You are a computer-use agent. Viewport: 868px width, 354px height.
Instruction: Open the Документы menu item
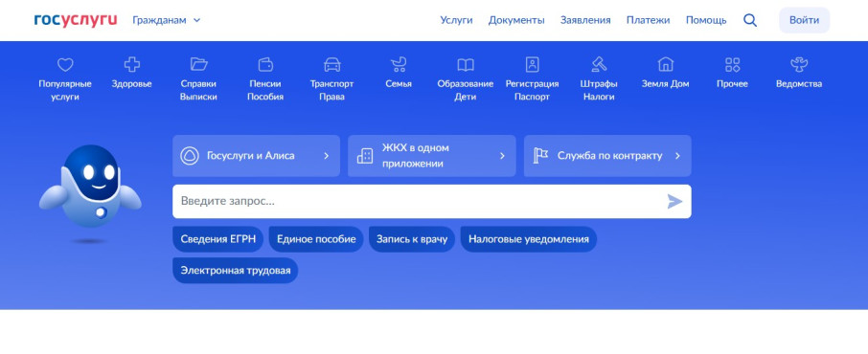[516, 20]
